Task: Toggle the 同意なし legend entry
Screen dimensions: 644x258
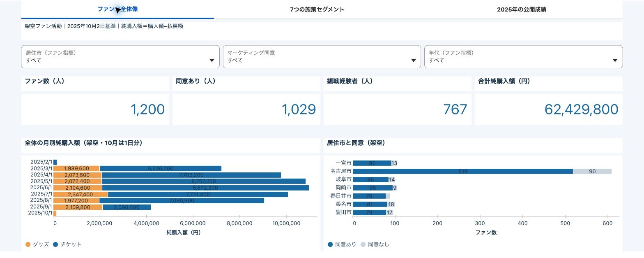Action: click(375, 244)
